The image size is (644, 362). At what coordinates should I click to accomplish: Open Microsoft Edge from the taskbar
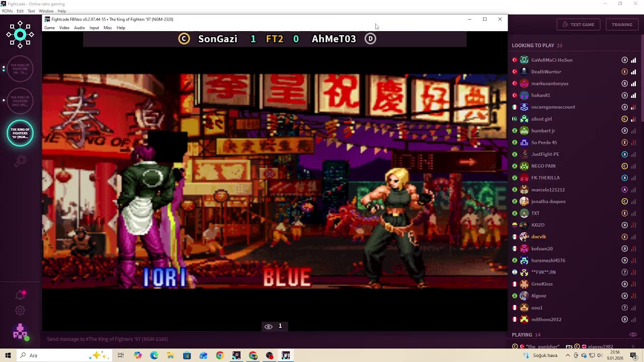154,355
